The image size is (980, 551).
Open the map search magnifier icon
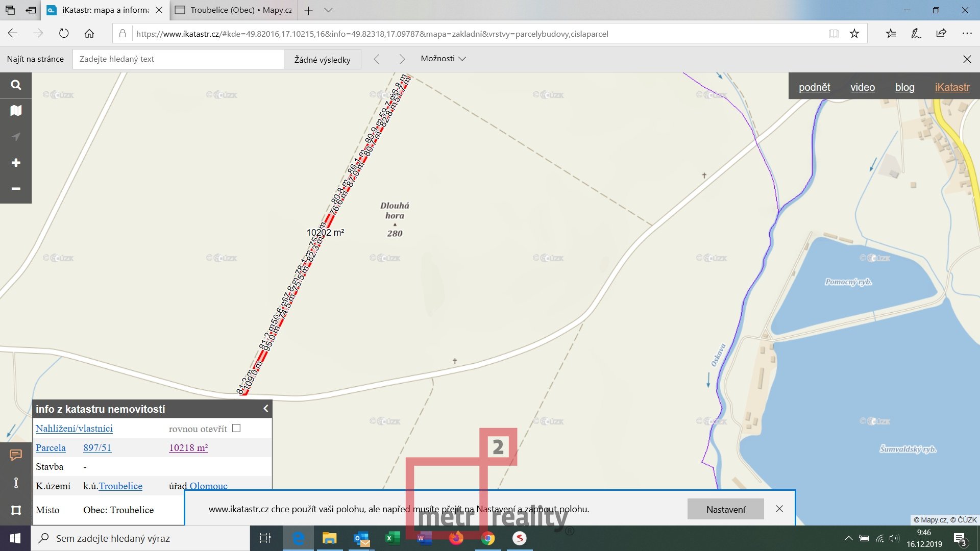click(x=16, y=85)
